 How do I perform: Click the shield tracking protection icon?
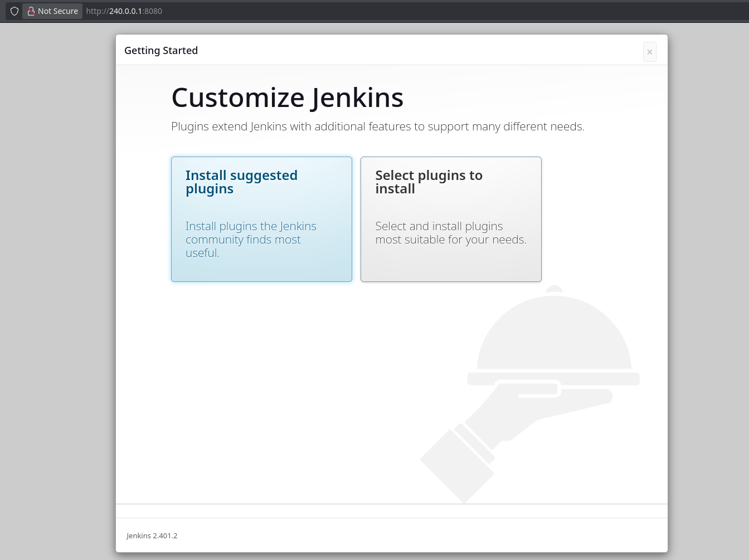pos(14,11)
